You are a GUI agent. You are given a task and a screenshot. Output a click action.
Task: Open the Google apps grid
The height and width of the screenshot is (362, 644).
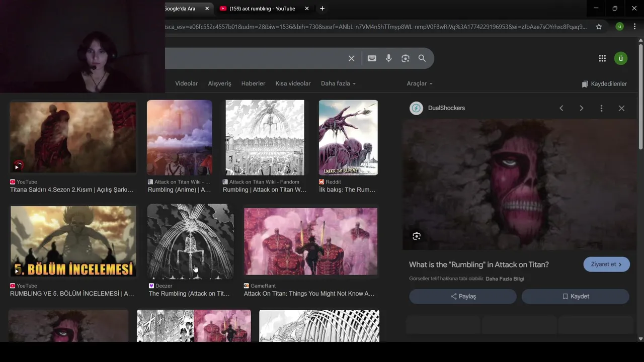click(x=602, y=58)
